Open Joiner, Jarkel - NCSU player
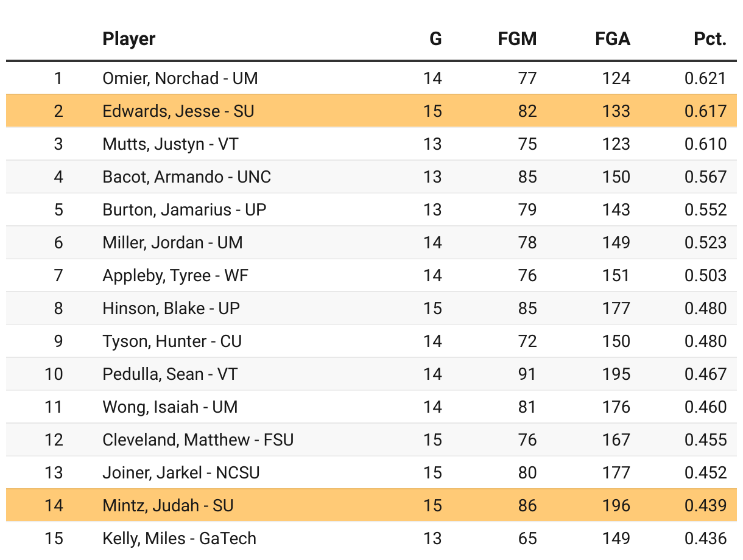 coord(181,473)
